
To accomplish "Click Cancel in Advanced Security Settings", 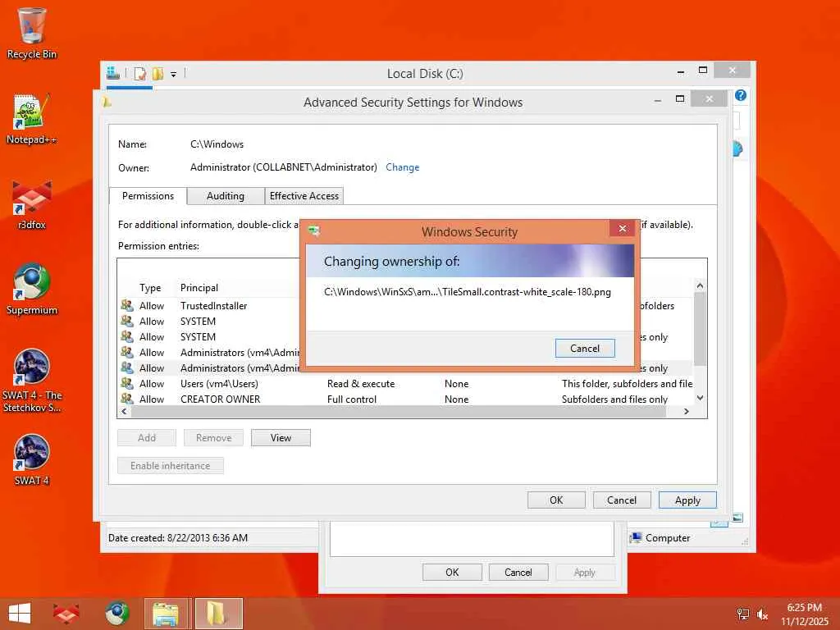I will pos(622,500).
